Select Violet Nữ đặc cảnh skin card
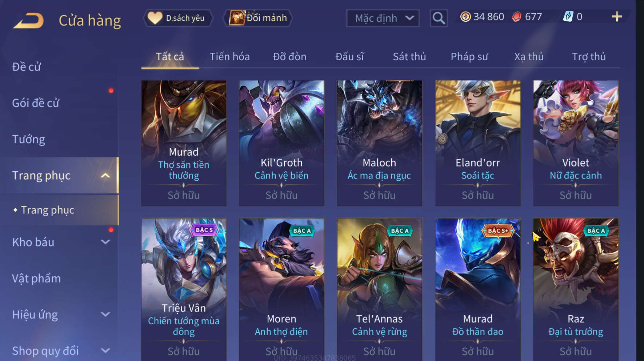 (576, 143)
